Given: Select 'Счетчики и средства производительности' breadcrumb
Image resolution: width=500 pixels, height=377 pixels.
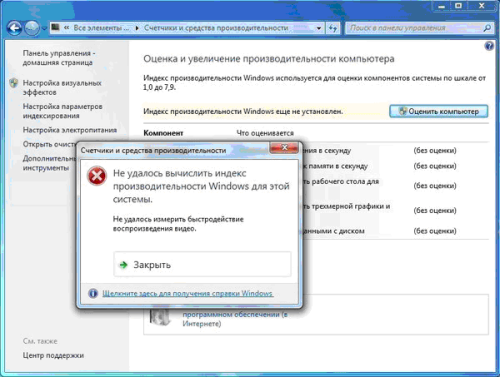Looking at the screenshot, I should pyautogui.click(x=216, y=28).
